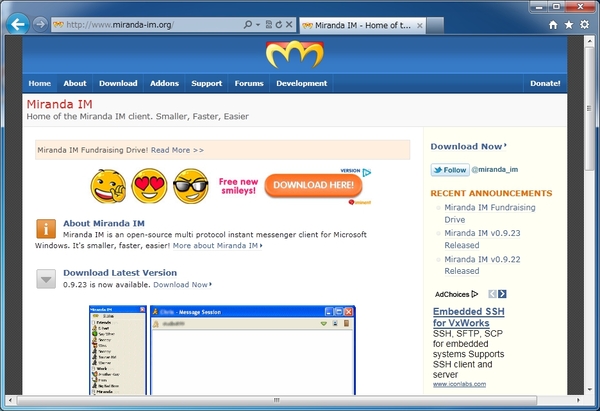Open the Development menu item
600x411 pixels.
(302, 83)
